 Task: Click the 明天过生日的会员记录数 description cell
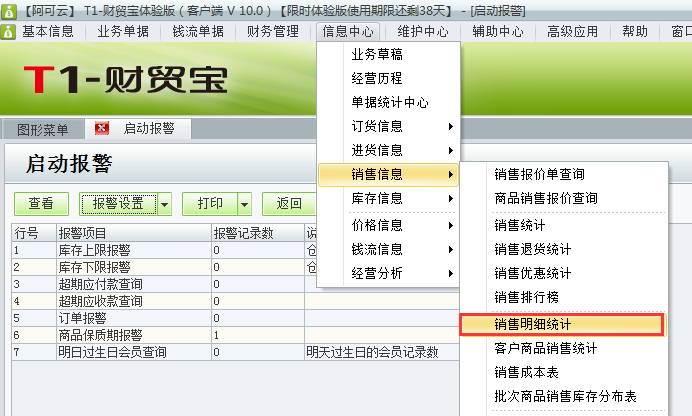pyautogui.click(x=382, y=352)
